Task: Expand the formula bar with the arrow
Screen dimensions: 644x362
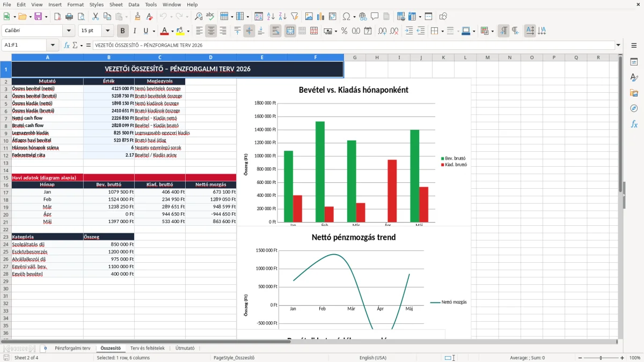Action: tap(619, 46)
